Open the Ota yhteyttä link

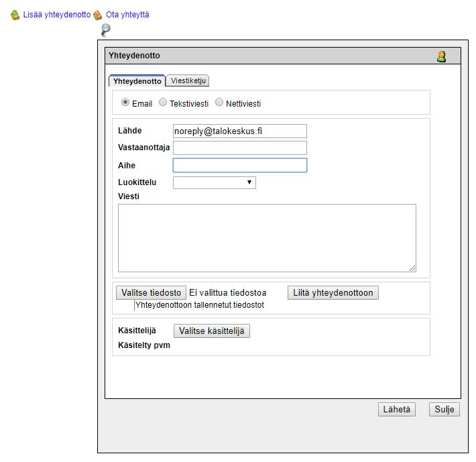[x=127, y=15]
